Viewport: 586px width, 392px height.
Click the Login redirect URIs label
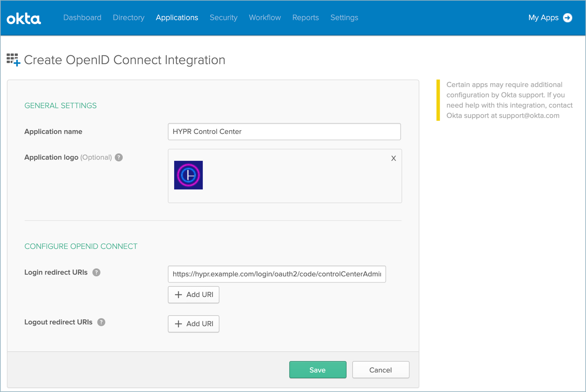point(56,272)
